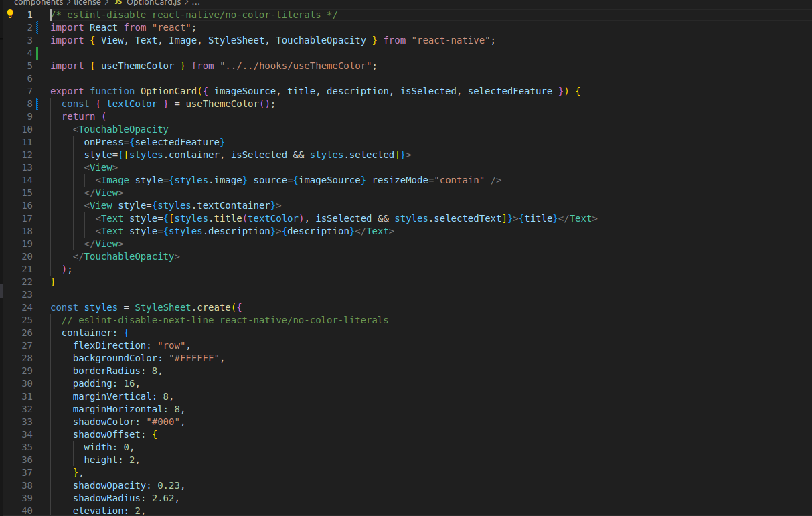
Task: Click the green added-line gutter marker at line 4
Action: (x=37, y=53)
